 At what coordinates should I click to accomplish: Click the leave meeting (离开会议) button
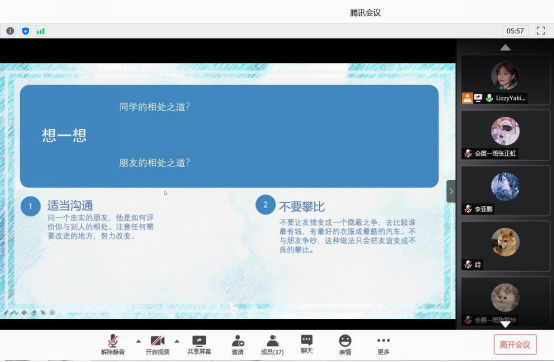515,344
